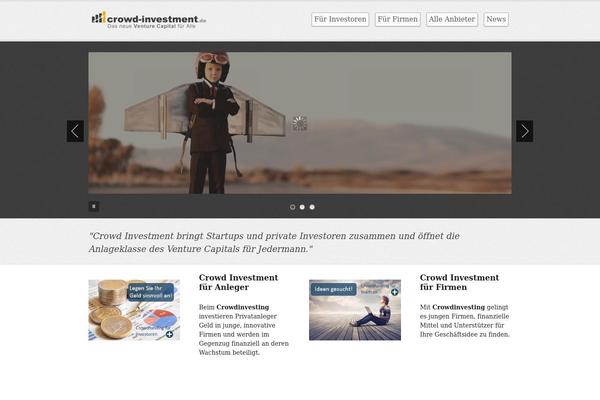Open the Für Investoren menu item
The image size is (600, 400).
tap(340, 19)
